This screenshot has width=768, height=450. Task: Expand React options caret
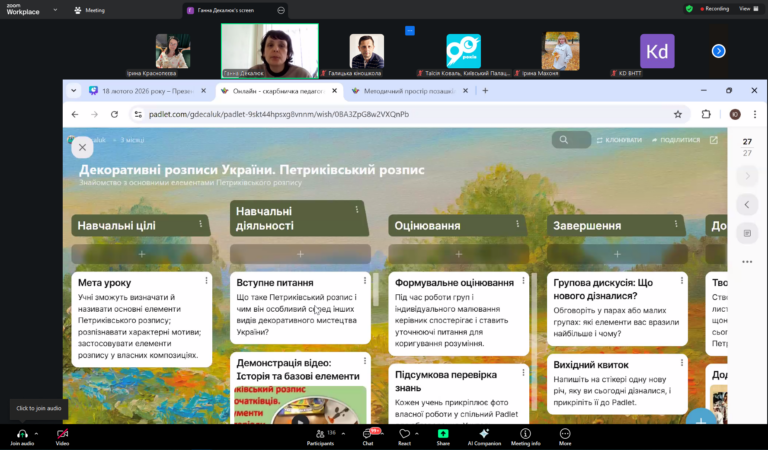(x=417, y=434)
